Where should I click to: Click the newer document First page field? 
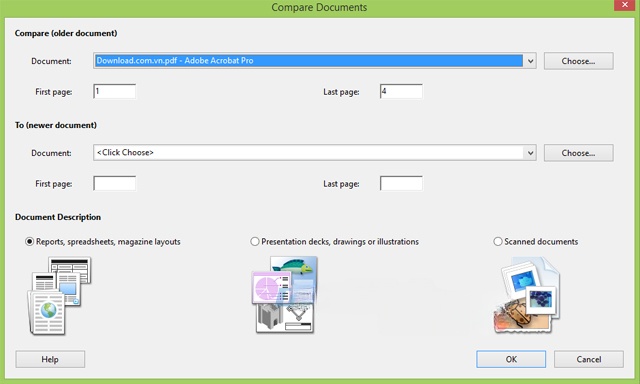tap(115, 183)
